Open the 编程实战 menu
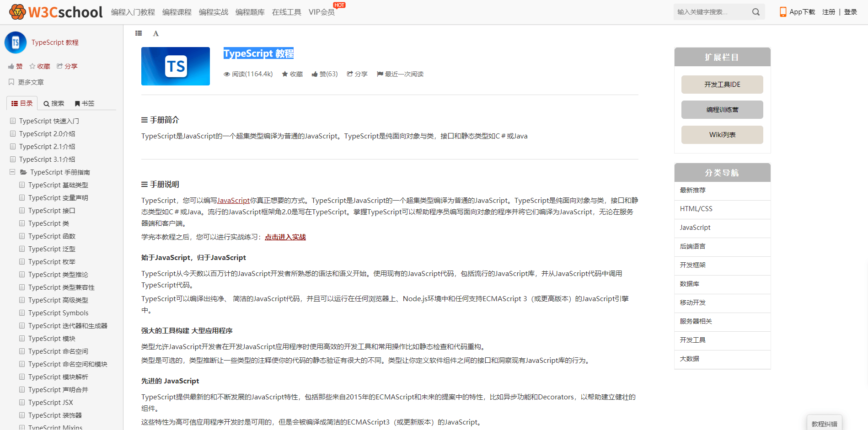 click(x=214, y=12)
